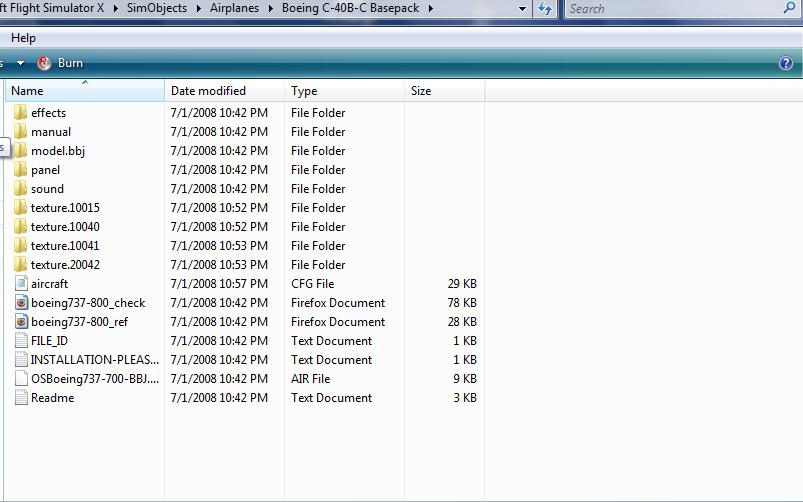Select the file name 'aircraft'

pos(49,284)
